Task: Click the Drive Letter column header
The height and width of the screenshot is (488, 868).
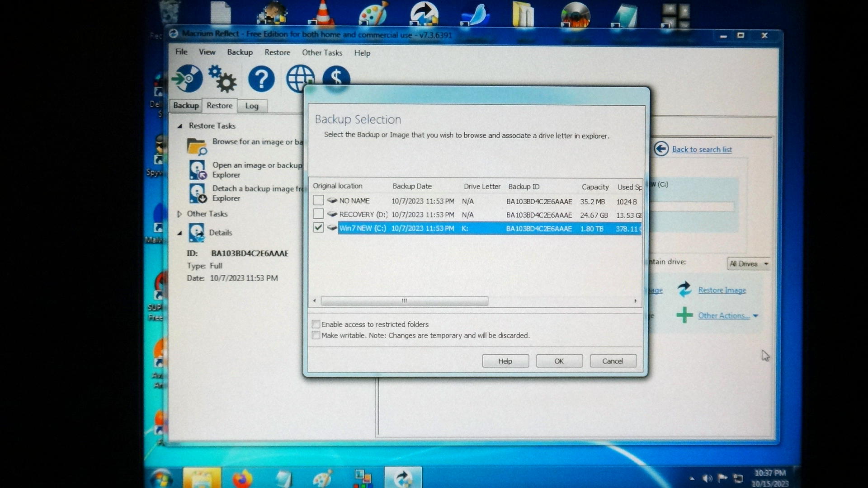Action: pos(482,186)
